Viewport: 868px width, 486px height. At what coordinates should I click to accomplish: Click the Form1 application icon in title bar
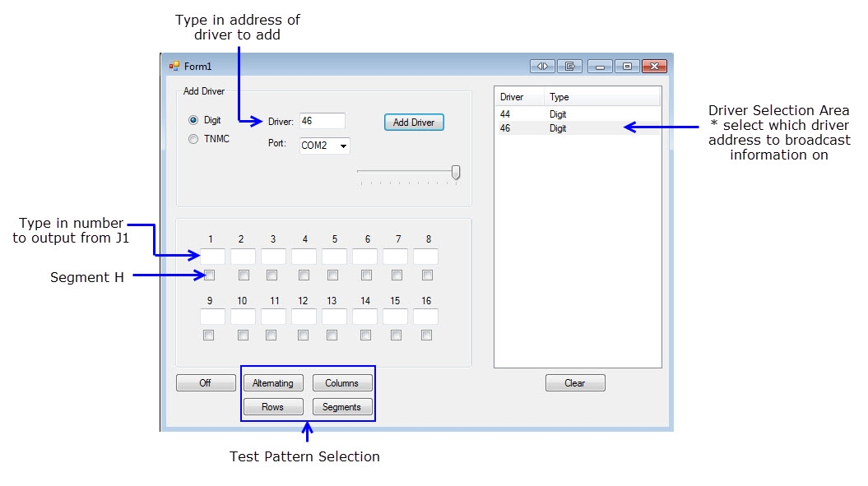174,67
